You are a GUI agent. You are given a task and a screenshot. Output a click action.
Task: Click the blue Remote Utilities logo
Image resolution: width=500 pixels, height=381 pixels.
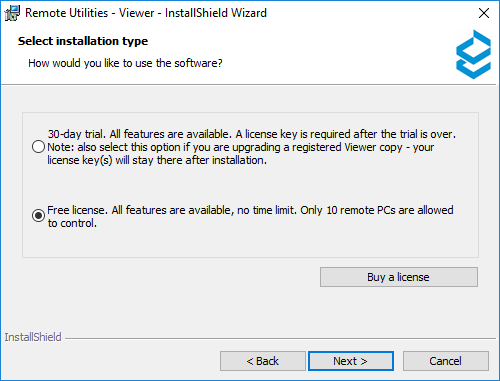click(x=473, y=54)
